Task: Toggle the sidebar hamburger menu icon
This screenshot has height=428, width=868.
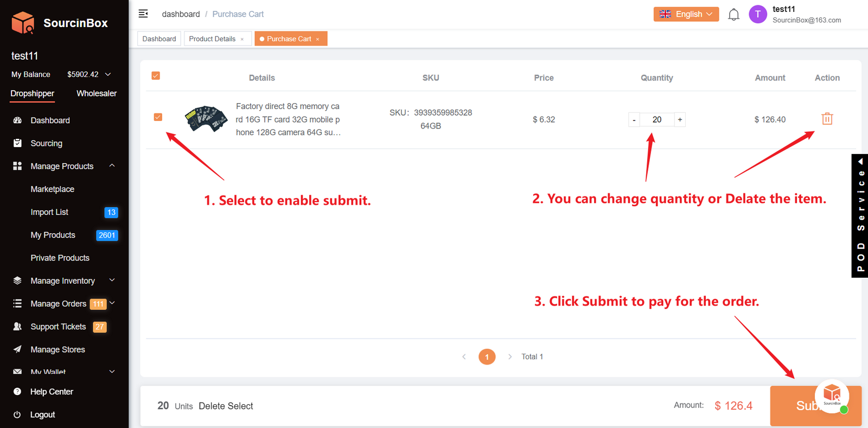Action: point(143,14)
